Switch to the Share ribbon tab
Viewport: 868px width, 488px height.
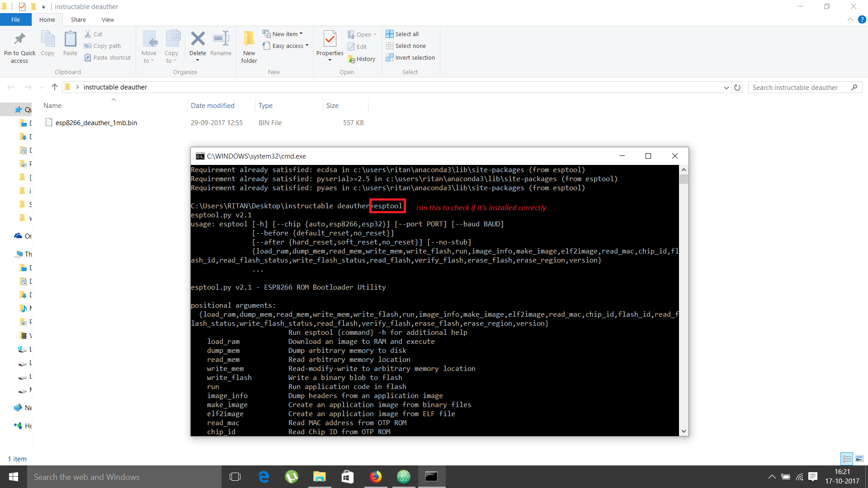pos(78,19)
